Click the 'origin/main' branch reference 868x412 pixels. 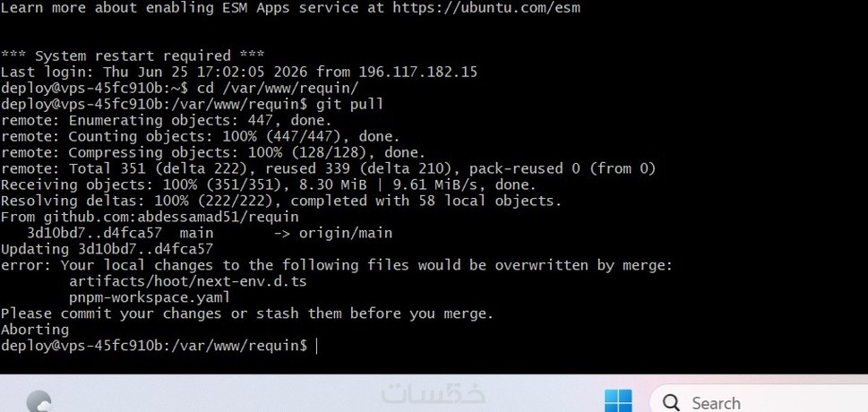(x=346, y=233)
